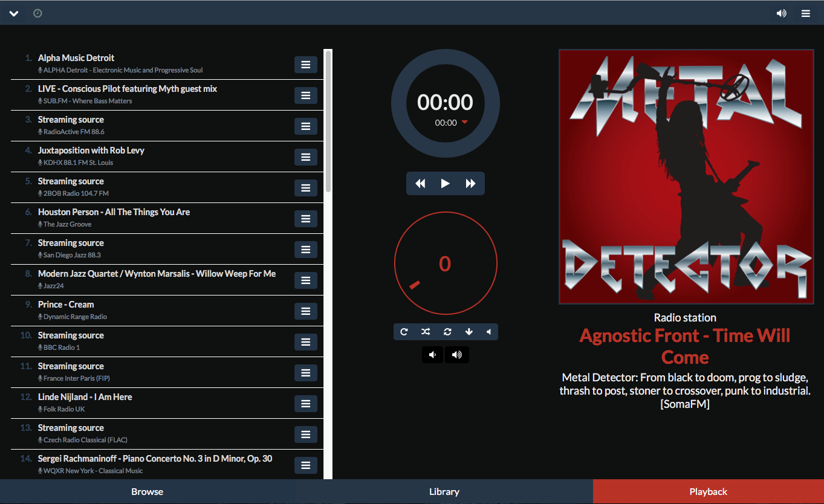The height and width of the screenshot is (504, 824).
Task: Start playback with the play button
Action: [x=446, y=184]
